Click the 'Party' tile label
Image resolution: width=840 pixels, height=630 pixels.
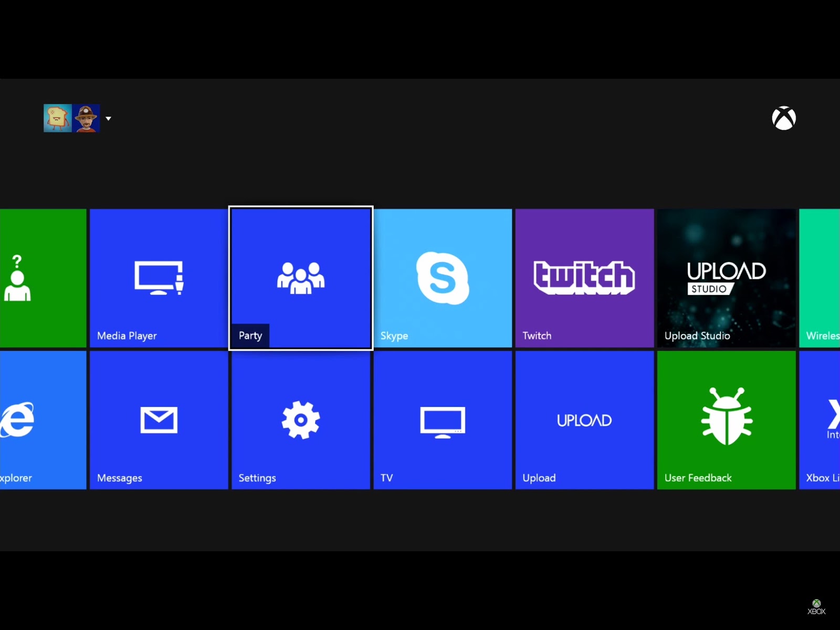coord(250,336)
